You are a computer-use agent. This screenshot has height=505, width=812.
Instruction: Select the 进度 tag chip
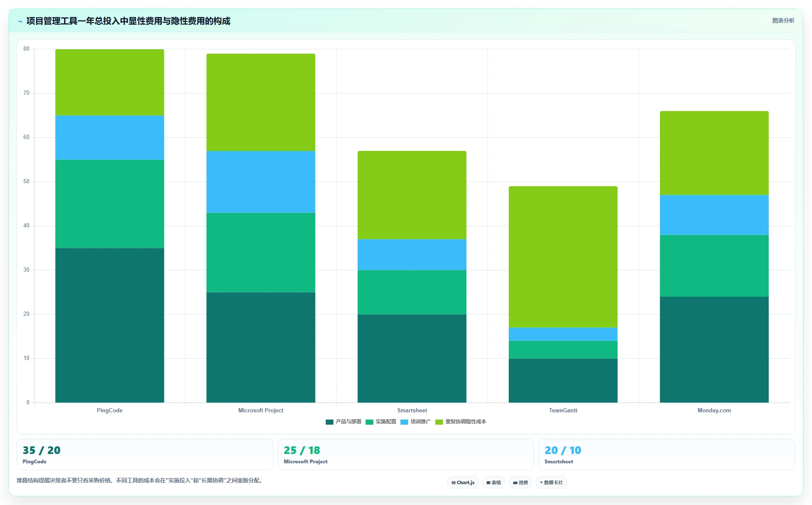coord(520,482)
